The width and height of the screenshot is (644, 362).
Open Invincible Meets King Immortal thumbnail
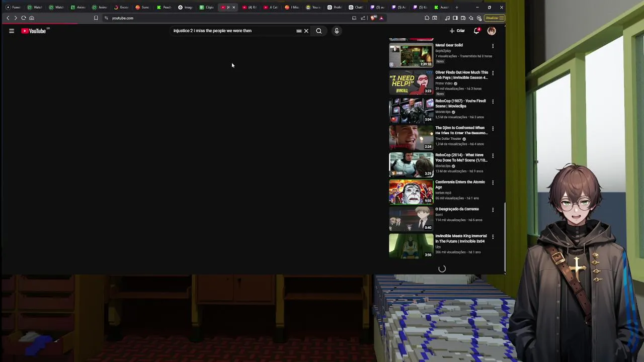[411, 246]
